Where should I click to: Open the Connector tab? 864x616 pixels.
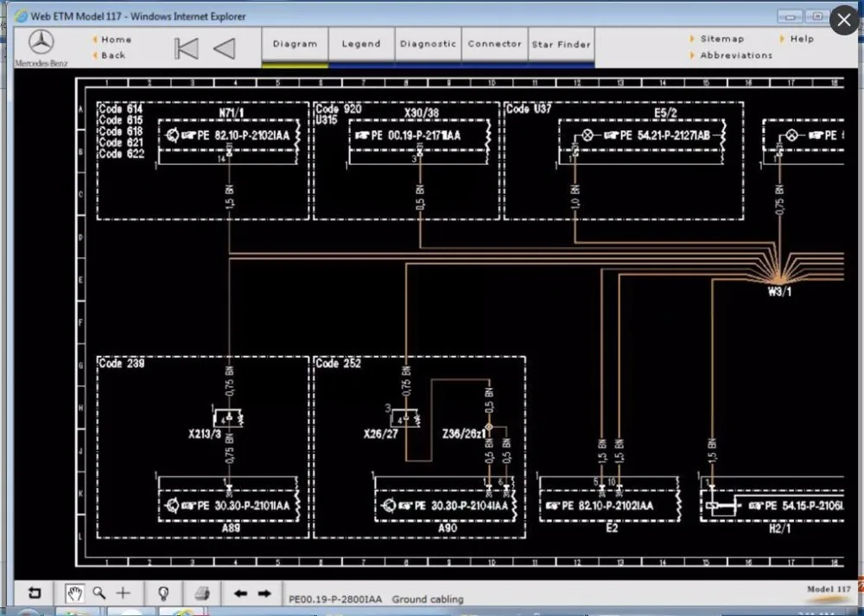(x=494, y=44)
